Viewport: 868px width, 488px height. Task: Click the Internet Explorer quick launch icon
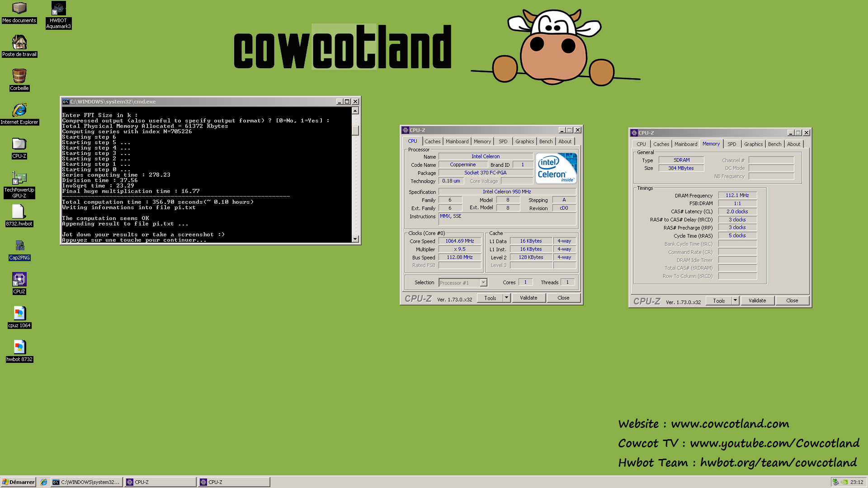pyautogui.click(x=44, y=482)
